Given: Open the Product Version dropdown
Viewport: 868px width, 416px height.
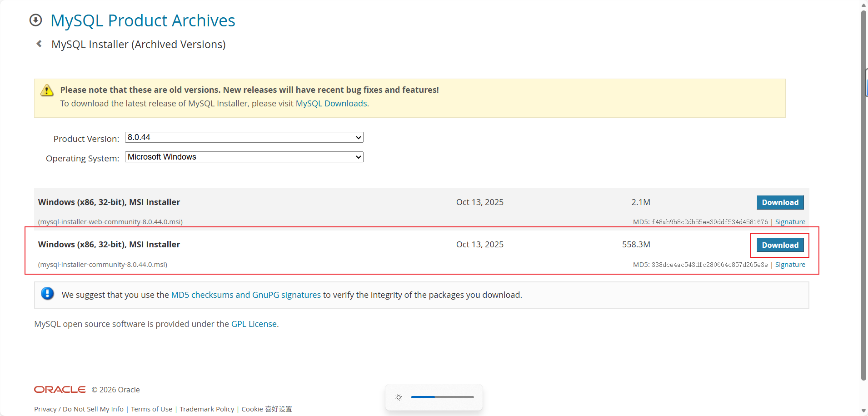Looking at the screenshot, I should click(x=244, y=137).
